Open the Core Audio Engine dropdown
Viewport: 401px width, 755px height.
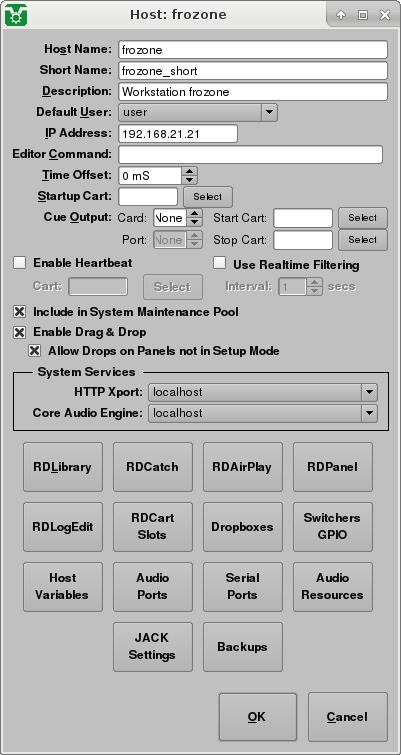pyautogui.click(x=369, y=413)
